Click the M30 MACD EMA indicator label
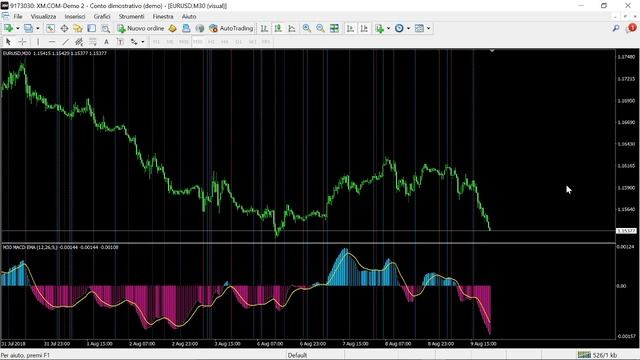 60,247
